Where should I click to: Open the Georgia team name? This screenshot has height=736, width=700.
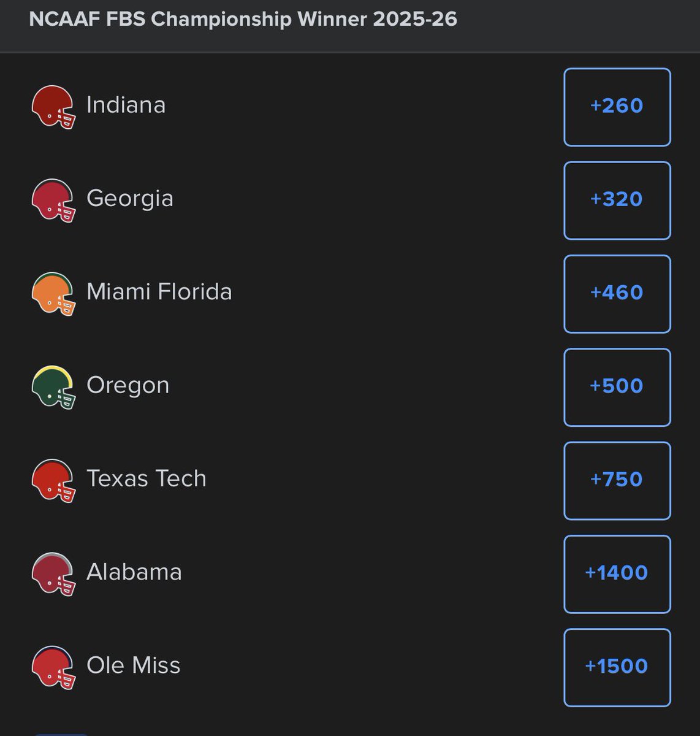(x=130, y=199)
